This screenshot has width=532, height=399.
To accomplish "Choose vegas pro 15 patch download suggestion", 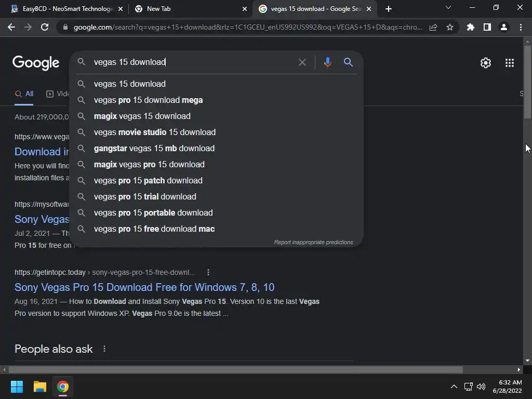I will 217,180.
